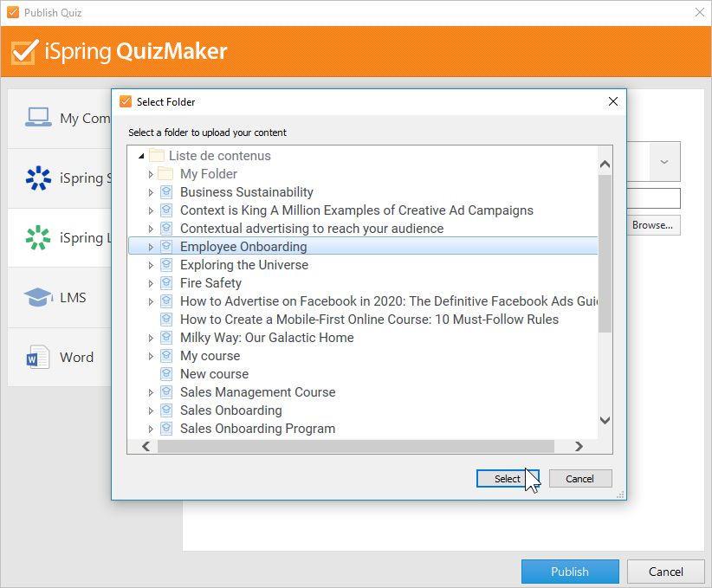Open the dropdown arrow in Publish Quiz window
Screen dimensions: 712x588
664,162
